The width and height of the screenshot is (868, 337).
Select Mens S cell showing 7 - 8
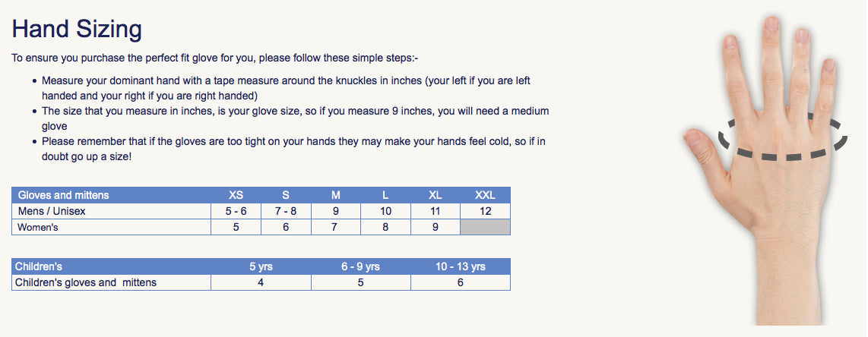tap(286, 211)
